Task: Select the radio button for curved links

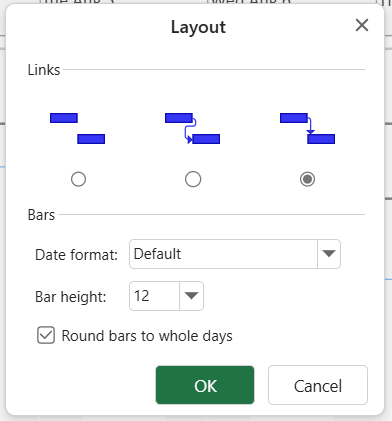Action: pyautogui.click(x=193, y=179)
